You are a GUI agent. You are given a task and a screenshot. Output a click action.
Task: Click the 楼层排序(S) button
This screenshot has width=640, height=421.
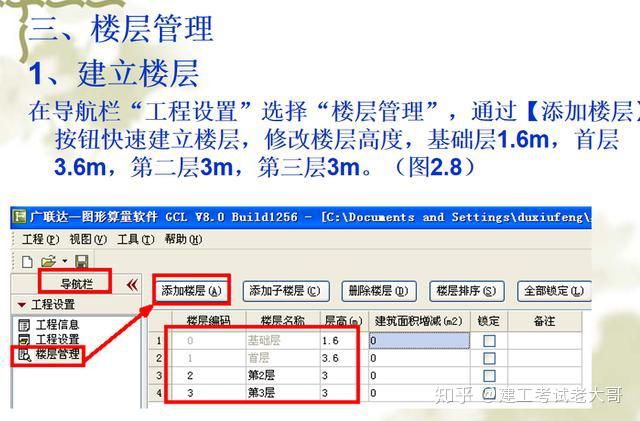[x=467, y=291]
